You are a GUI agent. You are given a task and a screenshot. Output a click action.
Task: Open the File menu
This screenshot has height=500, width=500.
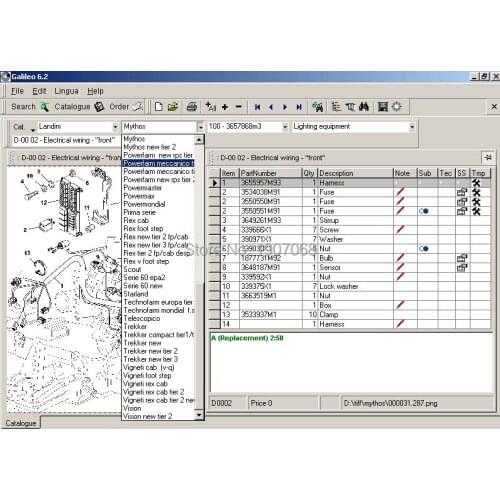[17, 91]
